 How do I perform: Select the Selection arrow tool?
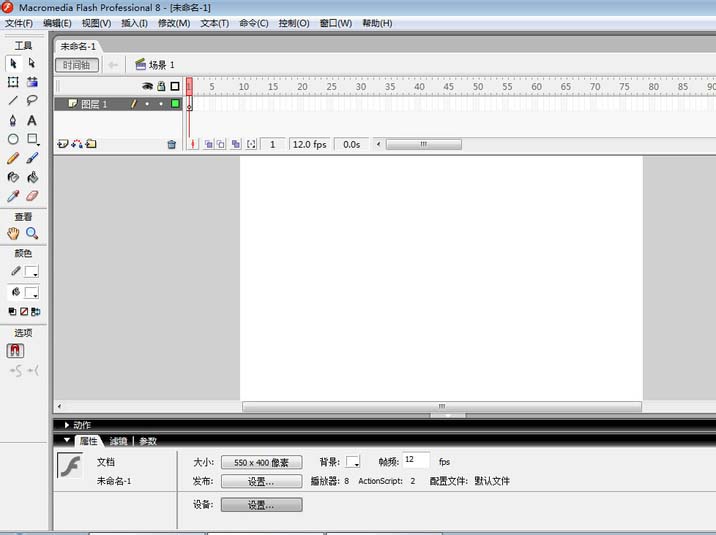(13, 63)
